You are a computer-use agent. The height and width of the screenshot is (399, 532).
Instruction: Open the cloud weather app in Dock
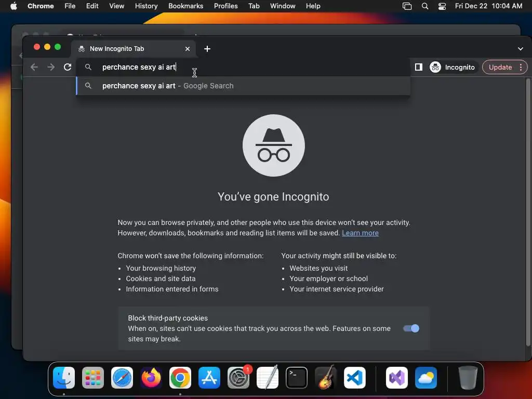coord(426,378)
